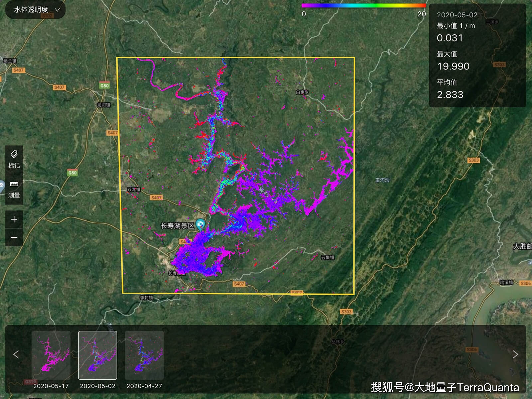Open the 水体透明度 layer dropdown
This screenshot has width=532, height=399.
click(x=36, y=10)
